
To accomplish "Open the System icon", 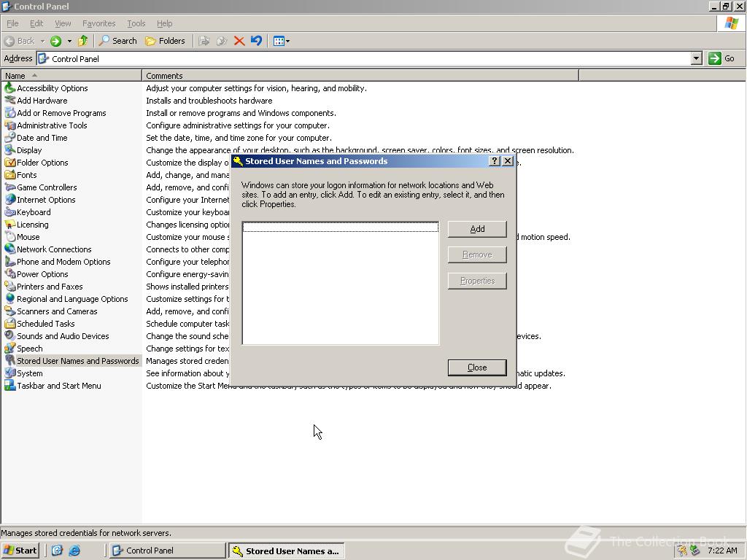I will [x=10, y=373].
